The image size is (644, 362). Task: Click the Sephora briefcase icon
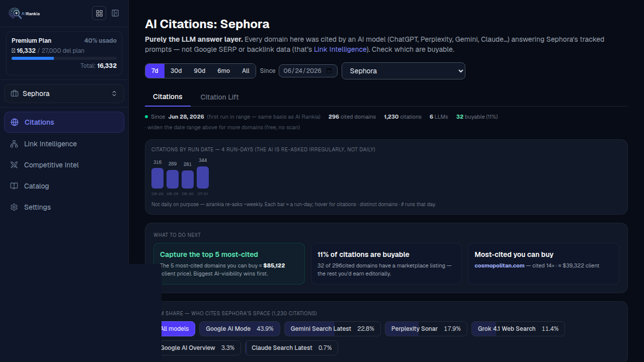pos(15,94)
